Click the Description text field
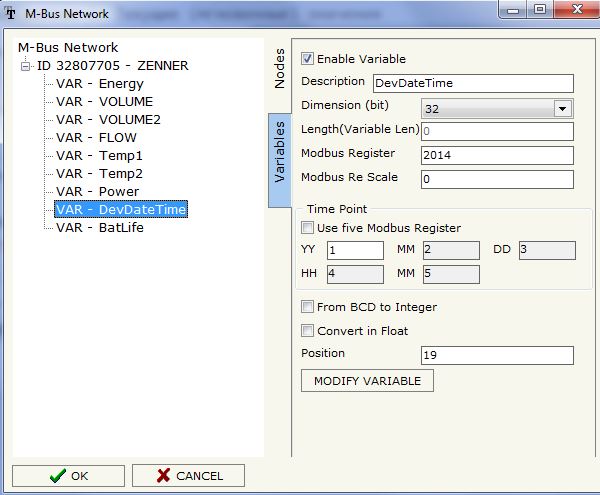 472,83
